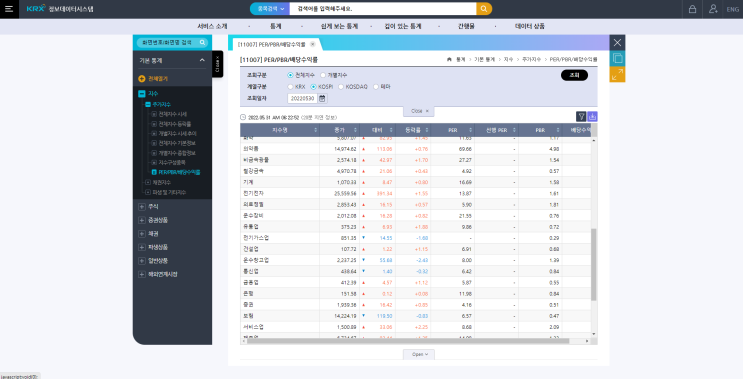The image size is (743, 379).
Task: Expand the 파생 및 기타지수 tree node
Action: [x=148, y=192]
